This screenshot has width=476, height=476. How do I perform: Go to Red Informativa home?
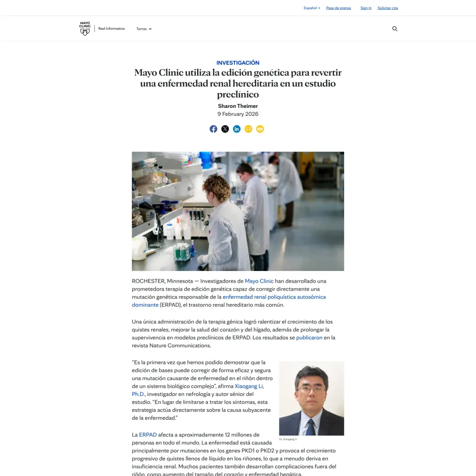coord(111,28)
